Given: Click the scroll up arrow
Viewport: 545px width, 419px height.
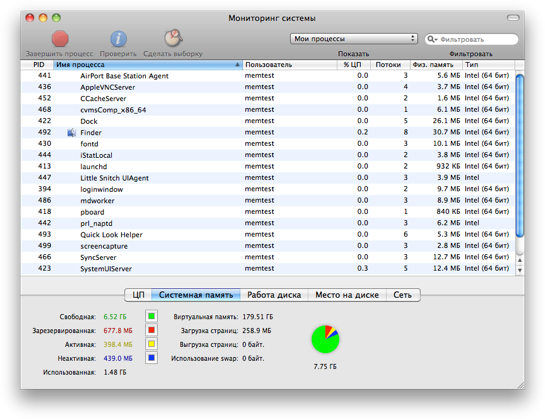Looking at the screenshot, I should (520, 260).
